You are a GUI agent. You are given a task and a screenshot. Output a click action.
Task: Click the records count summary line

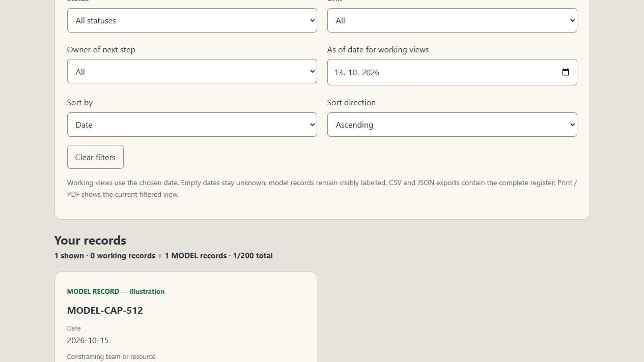(x=163, y=256)
